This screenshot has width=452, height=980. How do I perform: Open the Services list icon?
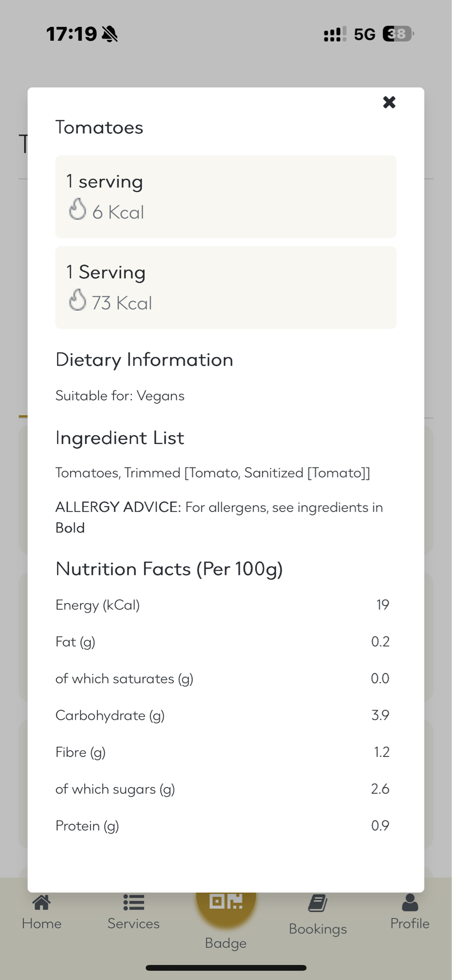tap(133, 903)
